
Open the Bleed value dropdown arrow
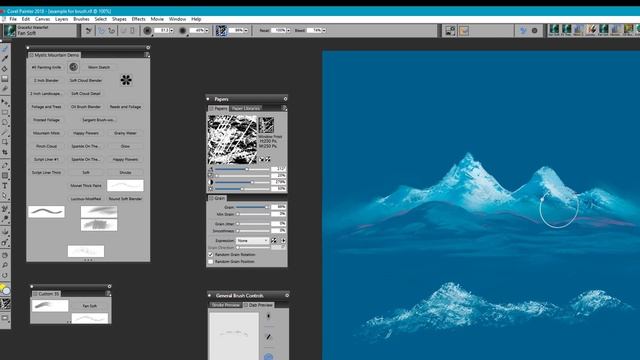point(324,31)
